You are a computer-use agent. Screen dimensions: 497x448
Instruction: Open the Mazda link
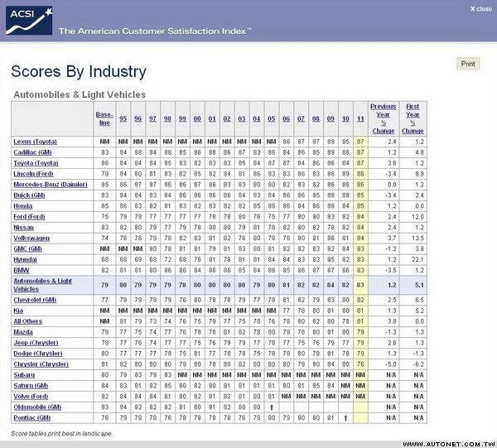point(23,332)
